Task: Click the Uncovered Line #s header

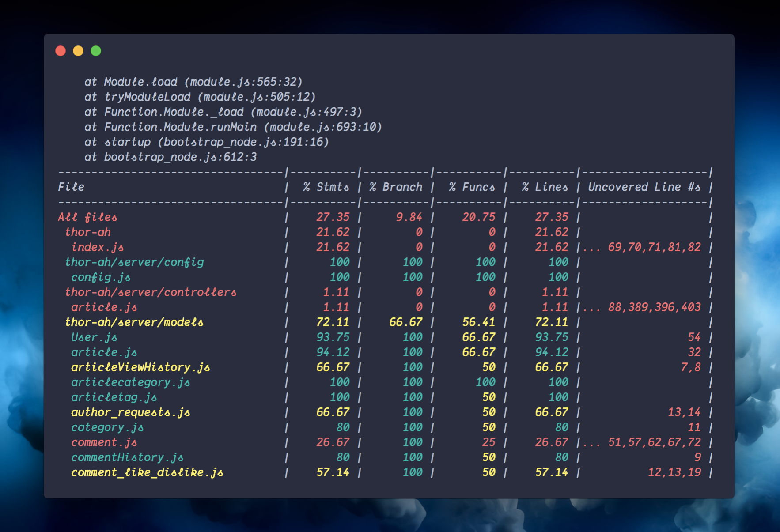Action: click(x=644, y=187)
